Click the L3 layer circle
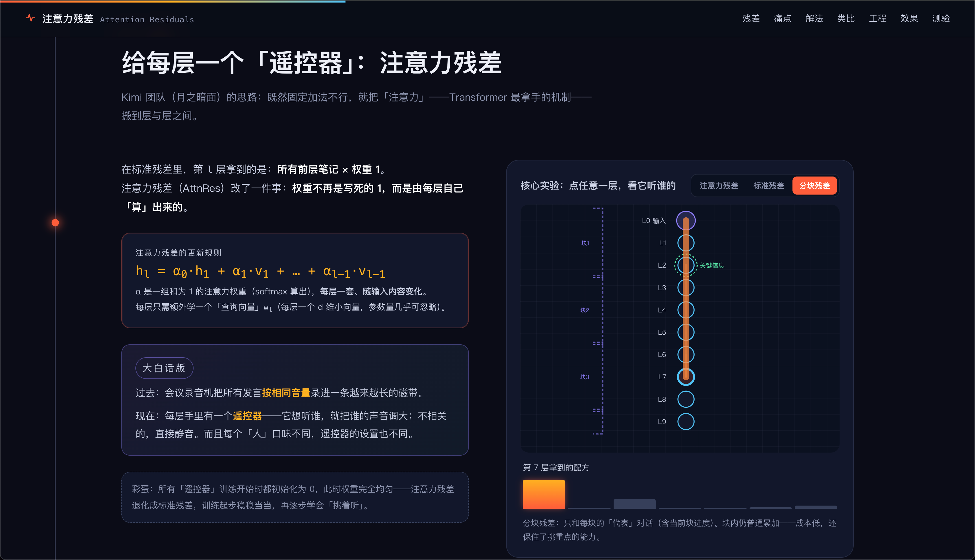 point(686,288)
